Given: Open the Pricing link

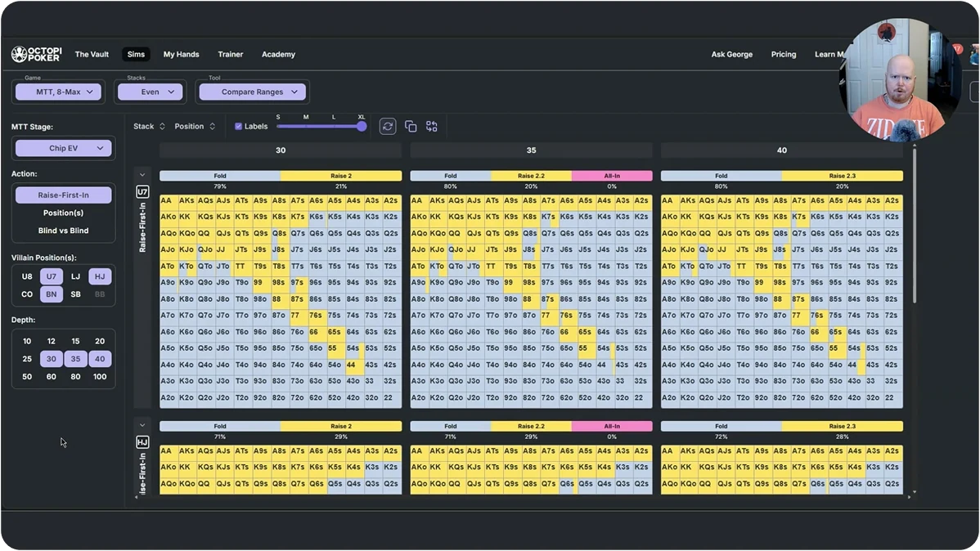Looking at the screenshot, I should [x=784, y=54].
